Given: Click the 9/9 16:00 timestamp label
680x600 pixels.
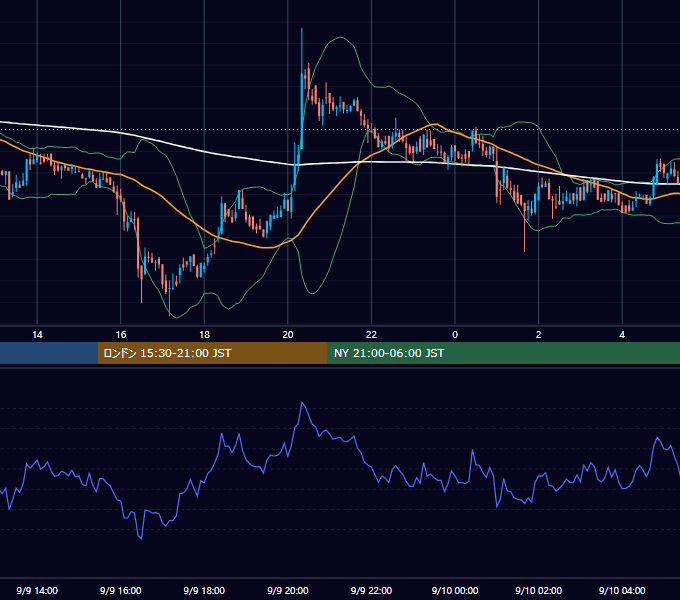Looking at the screenshot, I should click(x=121, y=590).
